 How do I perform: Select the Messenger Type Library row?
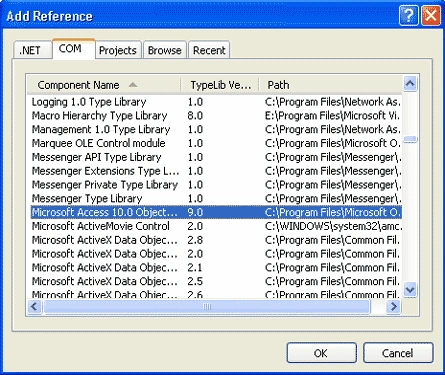coord(216,199)
